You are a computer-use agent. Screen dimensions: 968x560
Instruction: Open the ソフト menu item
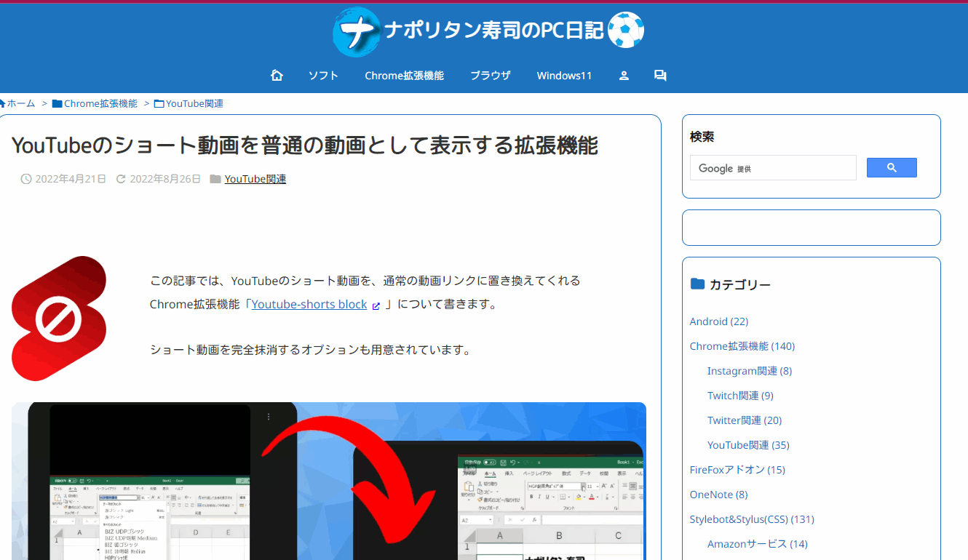coord(323,76)
